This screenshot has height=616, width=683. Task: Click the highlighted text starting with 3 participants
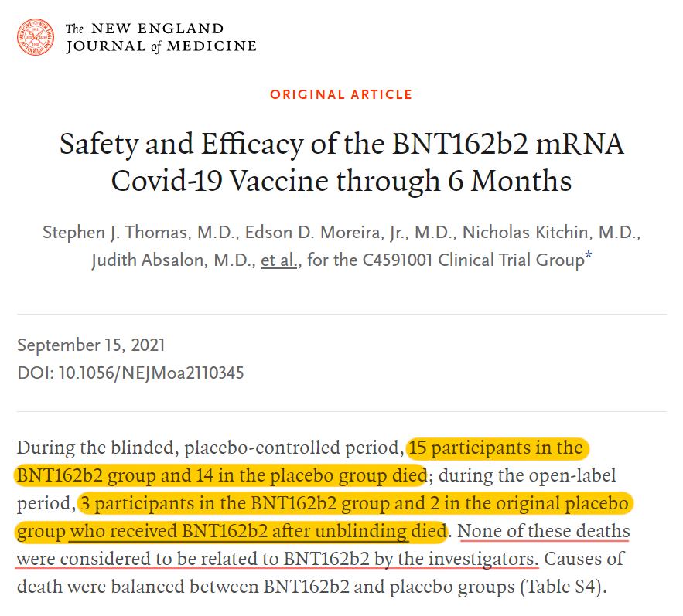[x=356, y=503]
